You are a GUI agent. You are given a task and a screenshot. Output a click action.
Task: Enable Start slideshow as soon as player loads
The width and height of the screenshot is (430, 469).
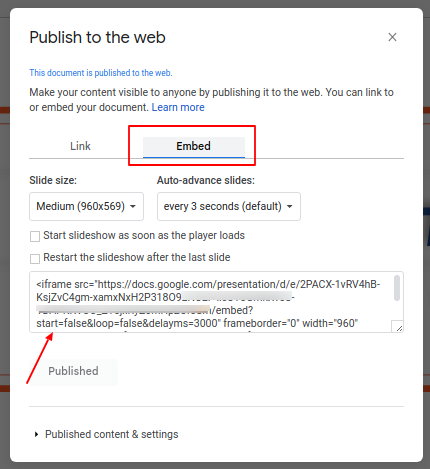(x=35, y=236)
